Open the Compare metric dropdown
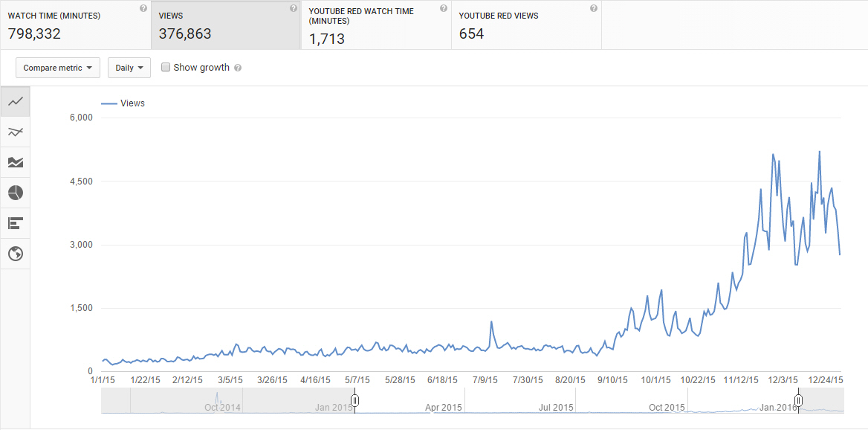The width and height of the screenshot is (868, 430). coord(58,68)
